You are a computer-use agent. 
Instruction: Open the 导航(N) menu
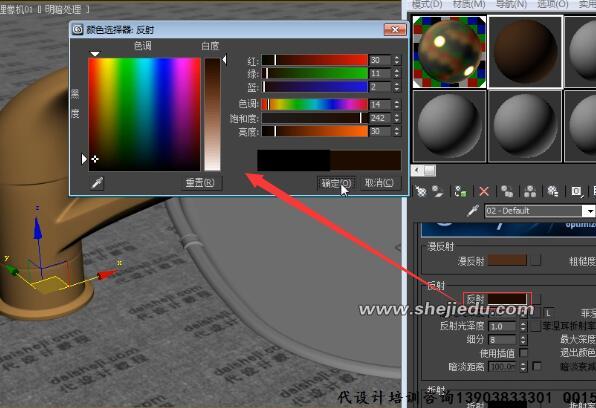pos(511,5)
